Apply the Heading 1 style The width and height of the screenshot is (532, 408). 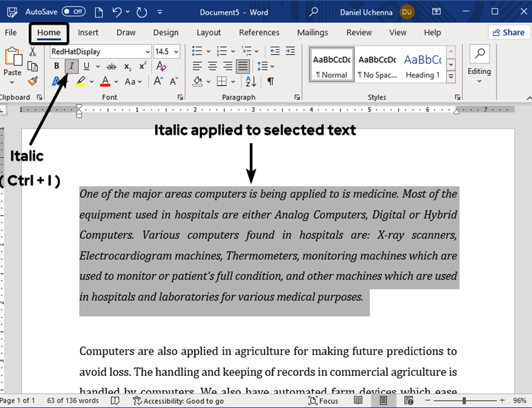pos(422,64)
